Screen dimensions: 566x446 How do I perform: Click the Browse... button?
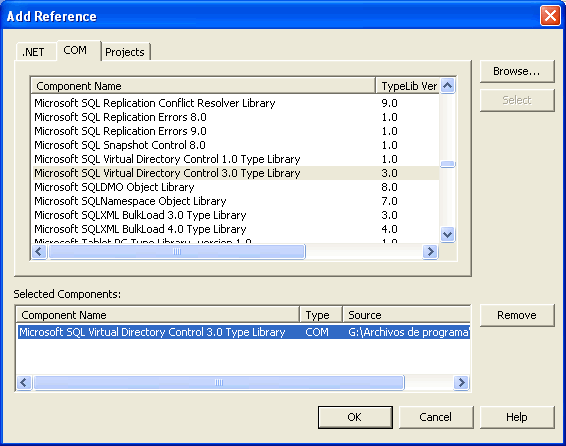[517, 71]
